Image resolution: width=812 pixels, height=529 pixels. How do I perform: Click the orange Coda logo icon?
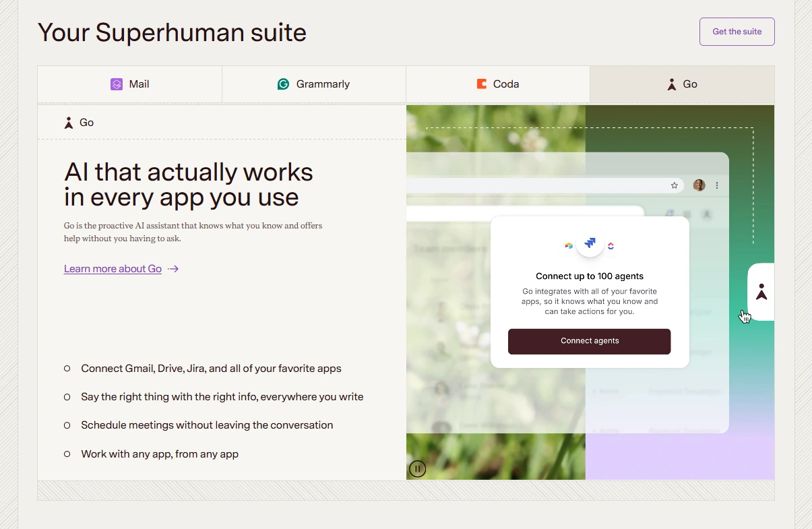pyautogui.click(x=481, y=84)
